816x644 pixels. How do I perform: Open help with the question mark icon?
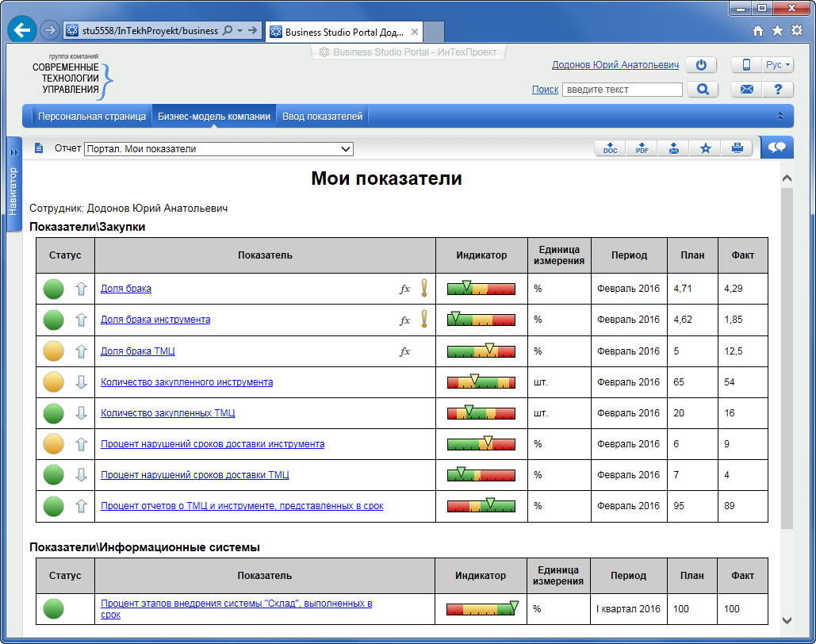point(778,90)
